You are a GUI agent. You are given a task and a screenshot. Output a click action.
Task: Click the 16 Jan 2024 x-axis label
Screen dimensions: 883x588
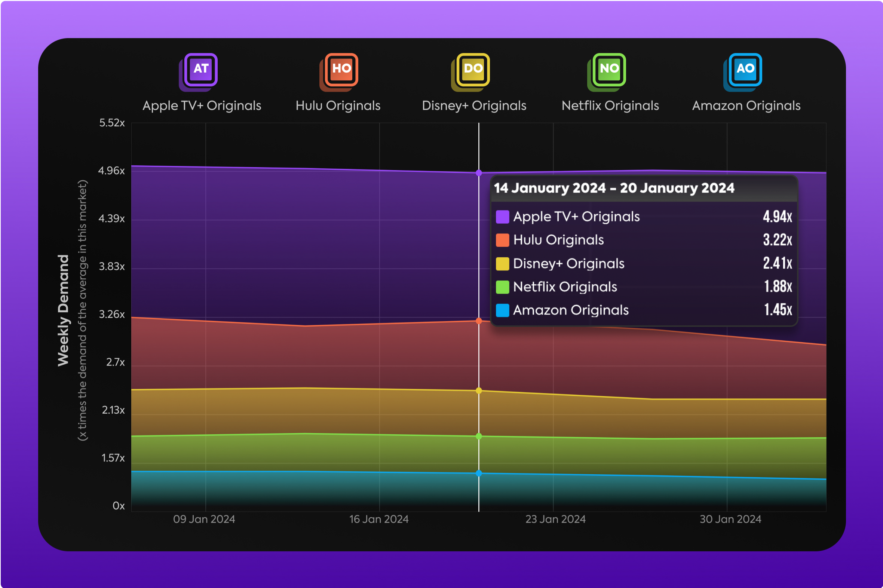click(379, 520)
